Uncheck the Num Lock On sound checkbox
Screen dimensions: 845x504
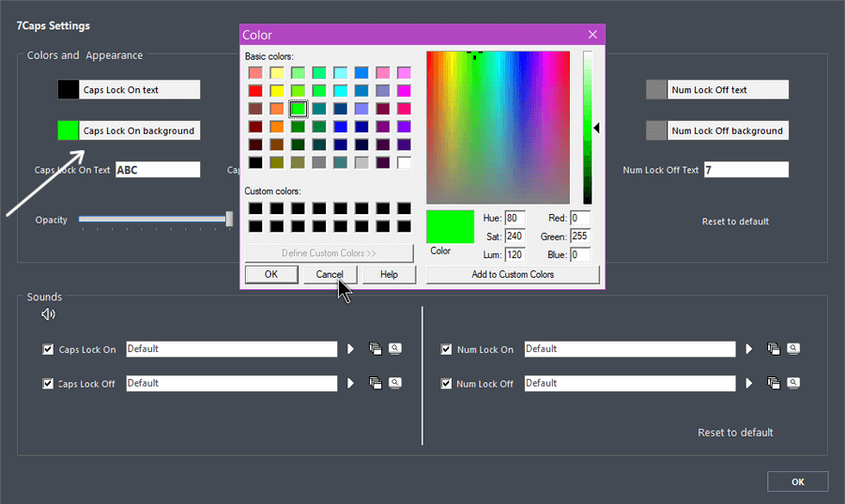[446, 349]
